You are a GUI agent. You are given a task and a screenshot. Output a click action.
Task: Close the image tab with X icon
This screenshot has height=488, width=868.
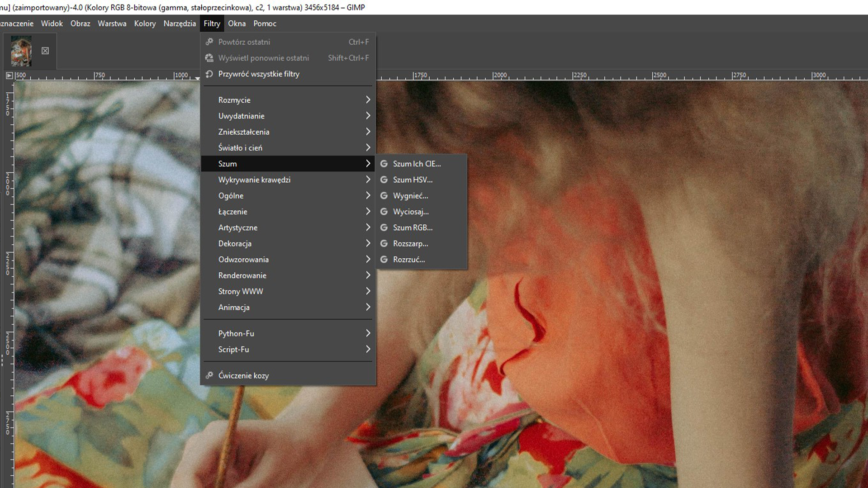(45, 51)
